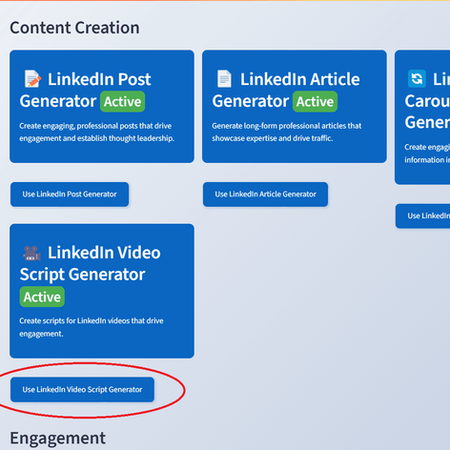The height and width of the screenshot is (450, 450).
Task: Click the carousel refresh arrows icon
Action: pos(417,79)
